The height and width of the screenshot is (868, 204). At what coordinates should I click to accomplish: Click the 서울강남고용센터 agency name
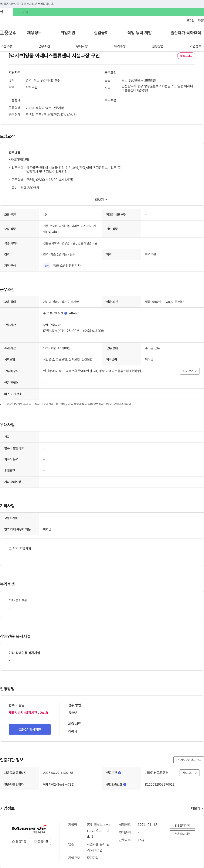click(x=157, y=773)
